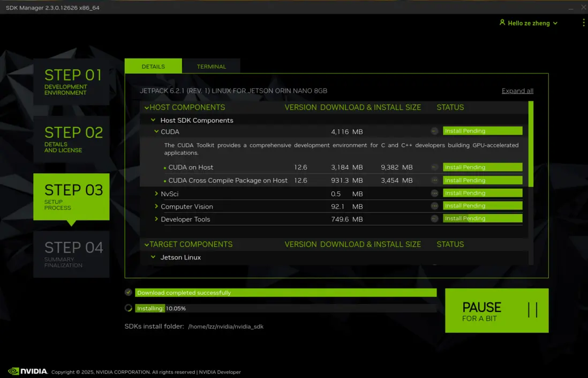Screen dimensions: 588x378
Task: Collapse the CUDA row
Action: click(156, 131)
